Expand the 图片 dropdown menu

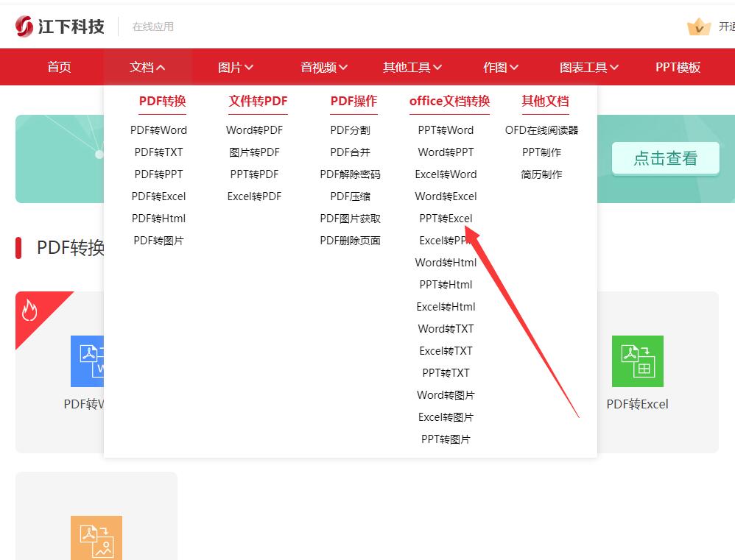236,66
